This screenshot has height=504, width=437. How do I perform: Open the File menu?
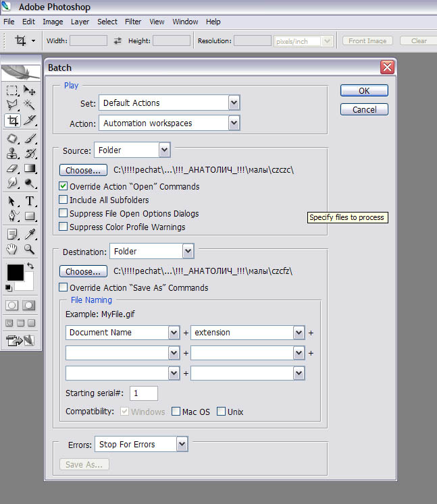point(9,22)
